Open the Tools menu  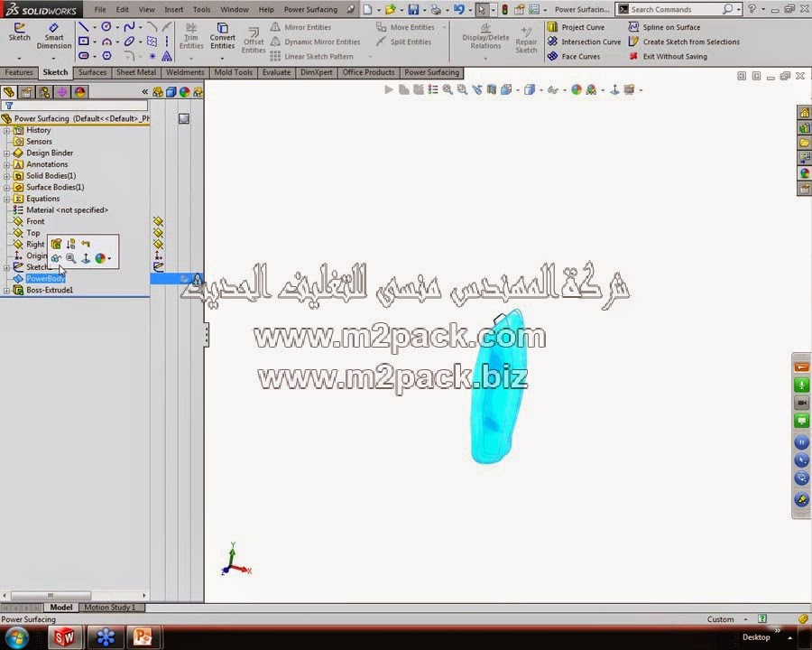201,9
